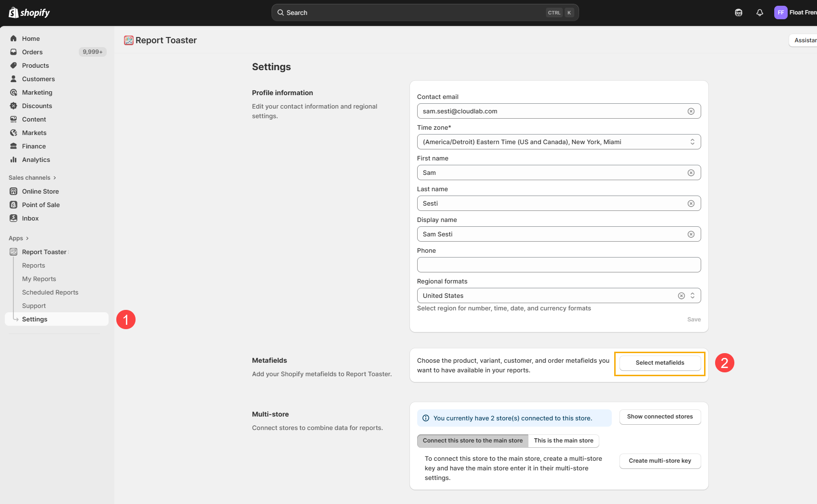Image resolution: width=817 pixels, height=504 pixels.
Task: Click into the Phone input field
Action: [x=558, y=265]
